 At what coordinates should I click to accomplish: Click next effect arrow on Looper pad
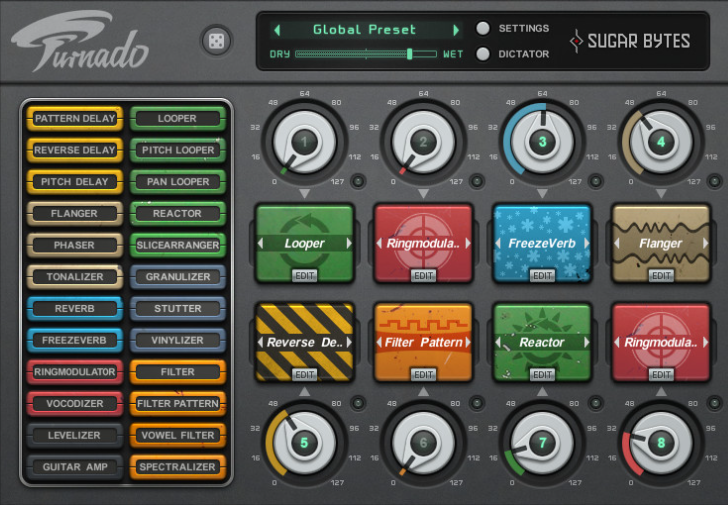click(x=349, y=243)
